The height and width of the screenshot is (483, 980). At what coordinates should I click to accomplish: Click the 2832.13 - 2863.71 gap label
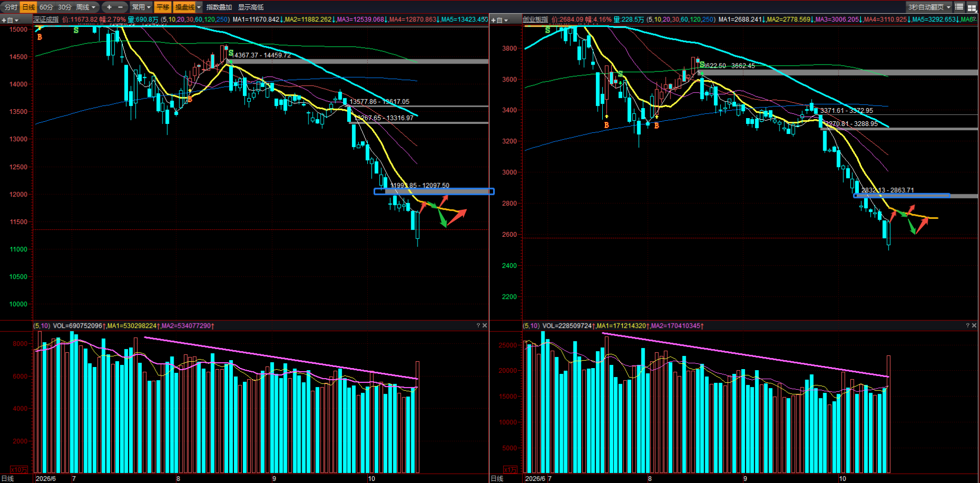(887, 190)
